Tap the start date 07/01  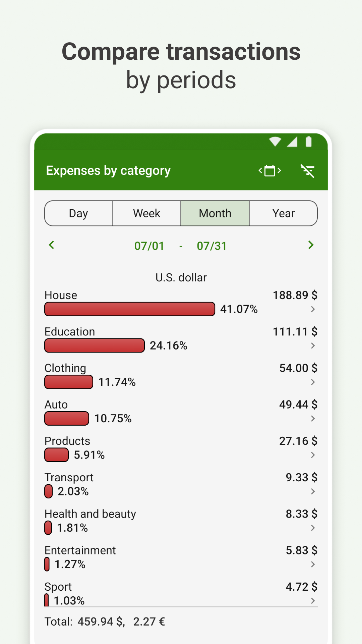149,246
